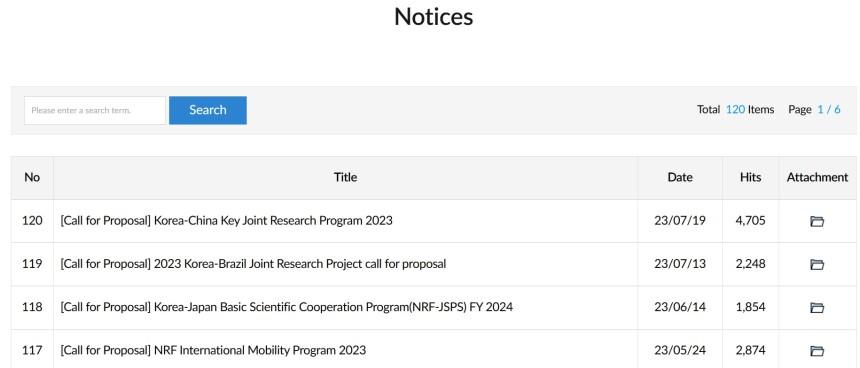Select the date 23/07/19 cell
The width and height of the screenshot is (860, 368).
pyautogui.click(x=680, y=220)
